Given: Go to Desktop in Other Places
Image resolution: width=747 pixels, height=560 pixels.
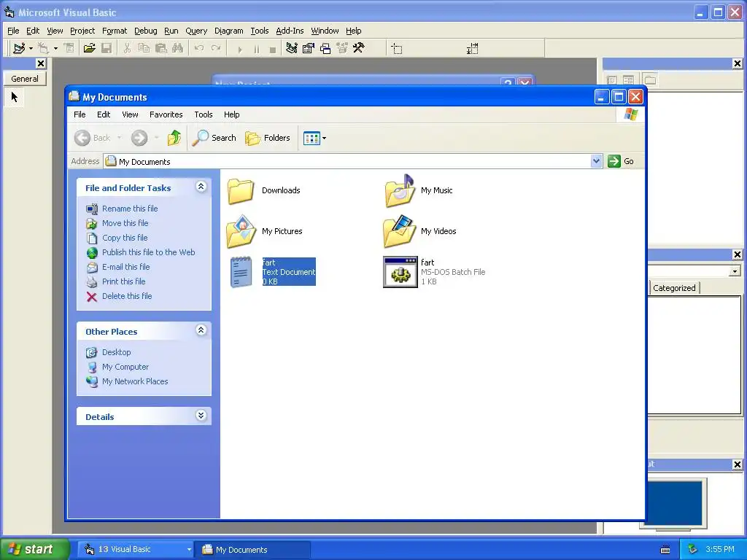Looking at the screenshot, I should pos(116,352).
